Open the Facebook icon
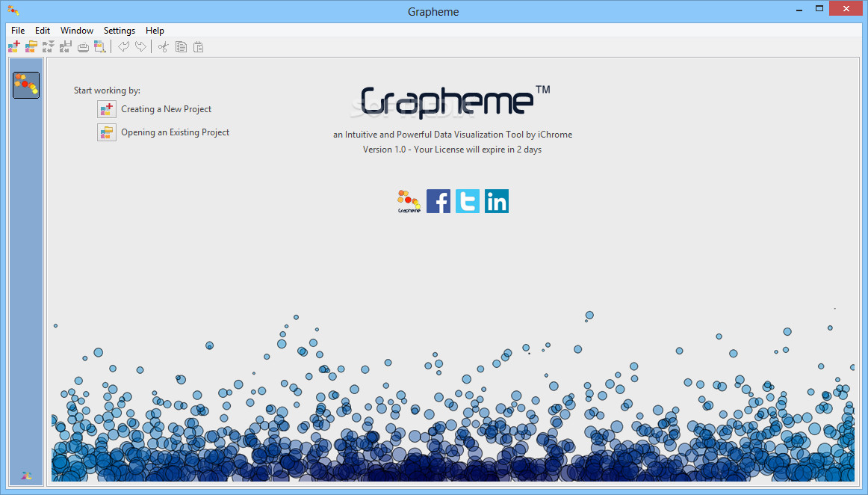The image size is (868, 495). click(438, 201)
